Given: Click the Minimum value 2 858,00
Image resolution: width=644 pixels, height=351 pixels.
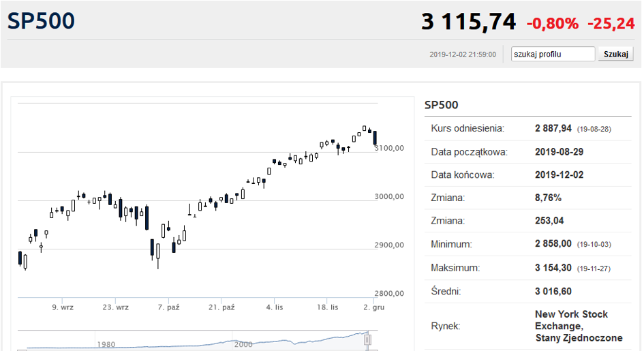Looking at the screenshot, I should pyautogui.click(x=555, y=244).
